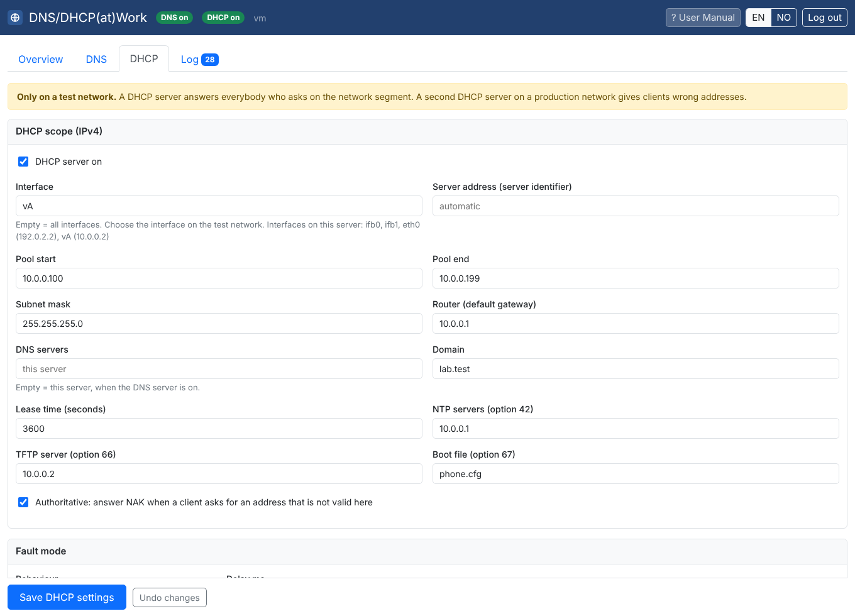Viewport: 855px width, 616px height.
Task: Click the 'Fault mode' heading
Action: [x=41, y=551]
